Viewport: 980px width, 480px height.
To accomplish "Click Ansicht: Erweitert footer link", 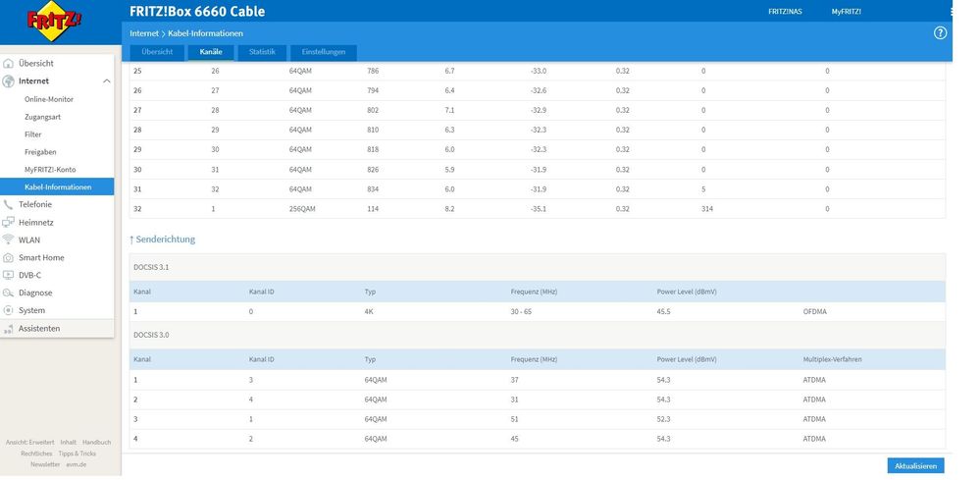I will [30, 443].
